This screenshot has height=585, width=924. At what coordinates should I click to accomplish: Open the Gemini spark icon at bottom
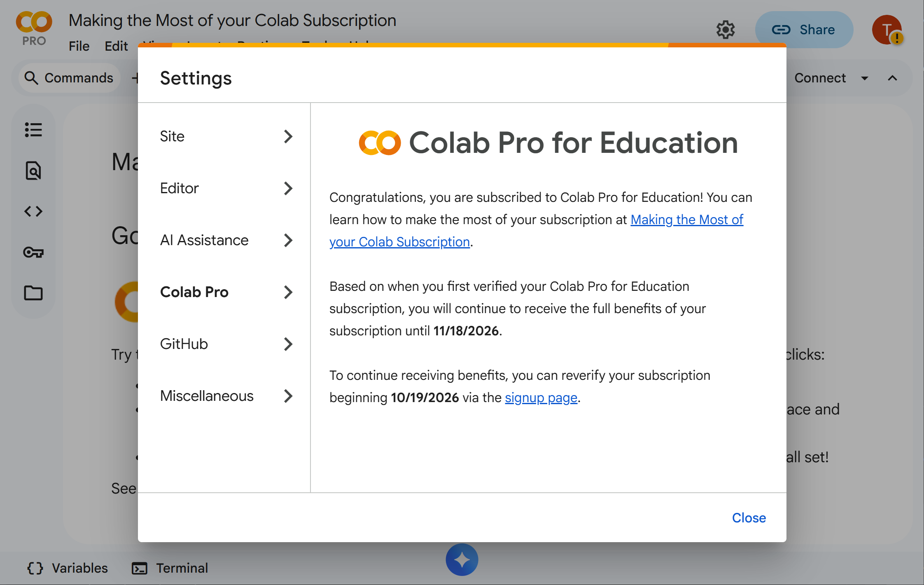point(462,559)
